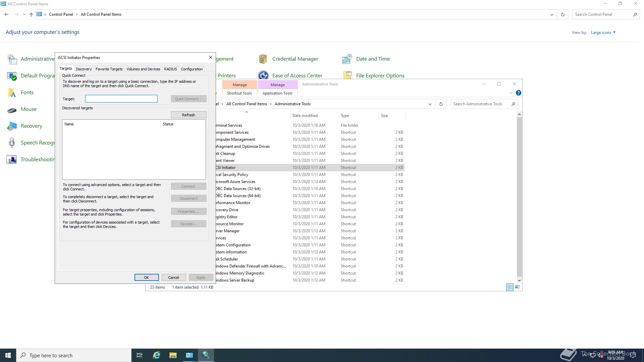This screenshot has width=644, height=362.
Task: Open Troubleshooting icon
Action: coord(12,160)
